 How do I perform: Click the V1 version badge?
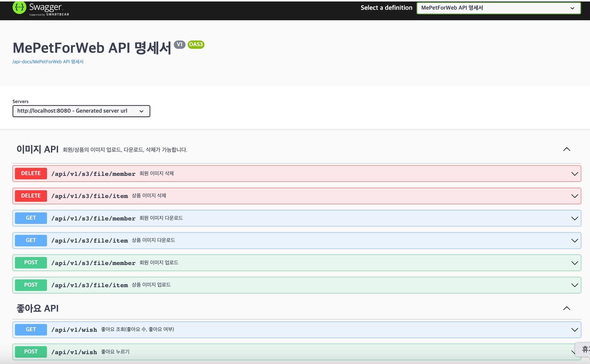click(179, 45)
